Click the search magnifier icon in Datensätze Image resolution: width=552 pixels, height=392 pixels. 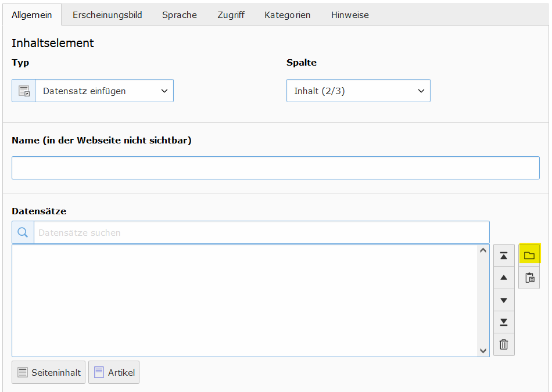[23, 232]
